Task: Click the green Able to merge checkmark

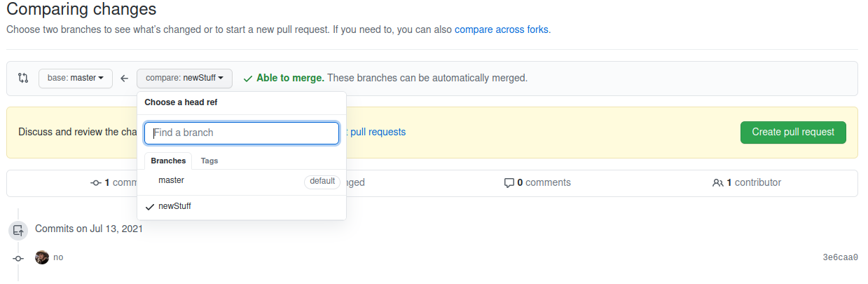Action: click(247, 79)
